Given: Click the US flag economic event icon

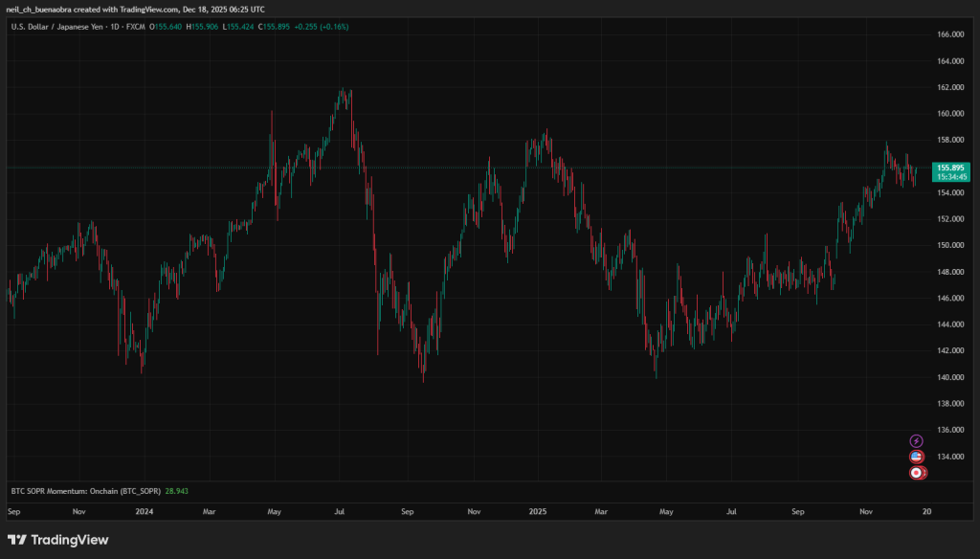Looking at the screenshot, I should [917, 457].
